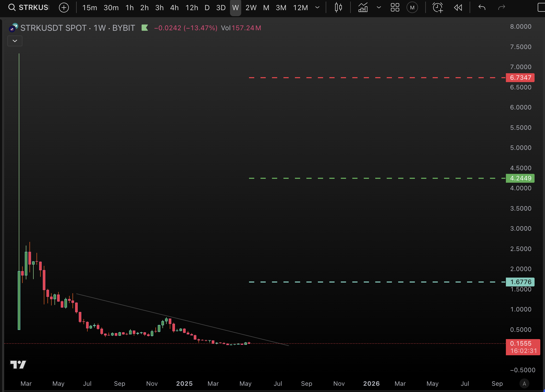Select the red 6.7347 price label
Screen dimensions: 545x392
520,78
